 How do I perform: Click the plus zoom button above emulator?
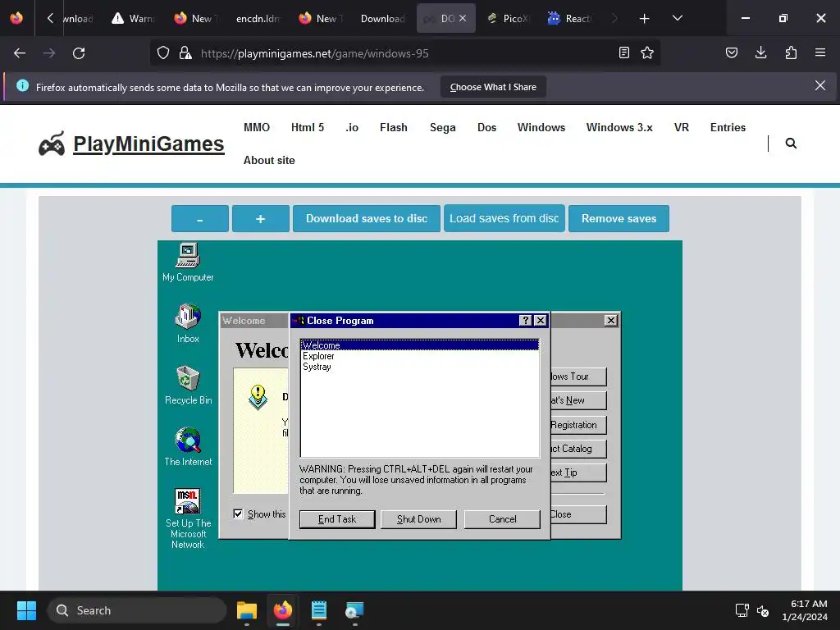coord(260,218)
